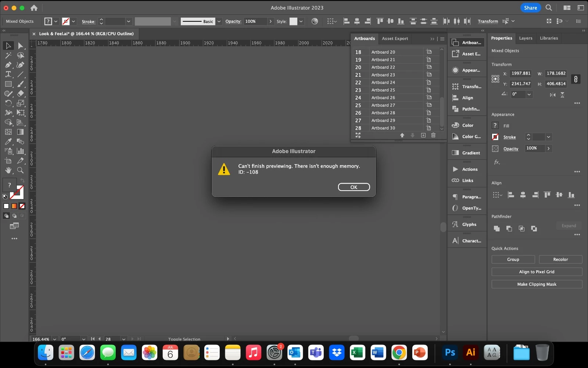Switch to the Asset Export tab
The width and height of the screenshot is (588, 368).
395,39
